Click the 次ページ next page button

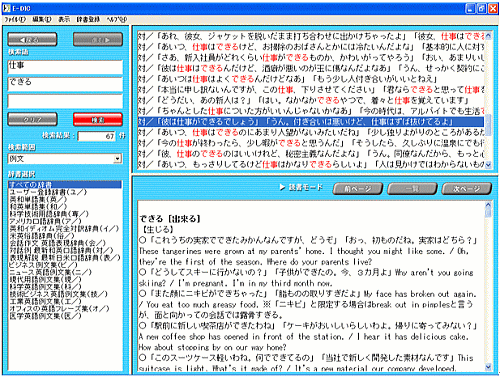click(x=467, y=189)
